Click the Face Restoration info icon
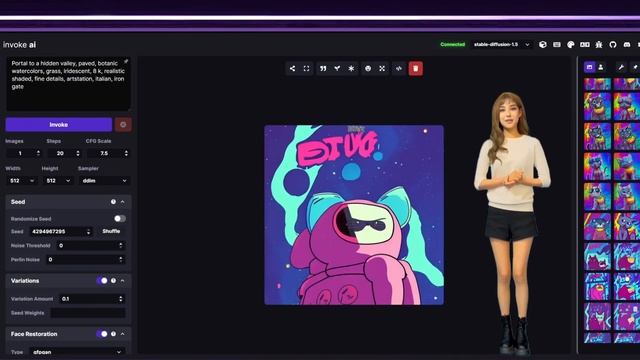640x360 pixels. click(x=113, y=333)
